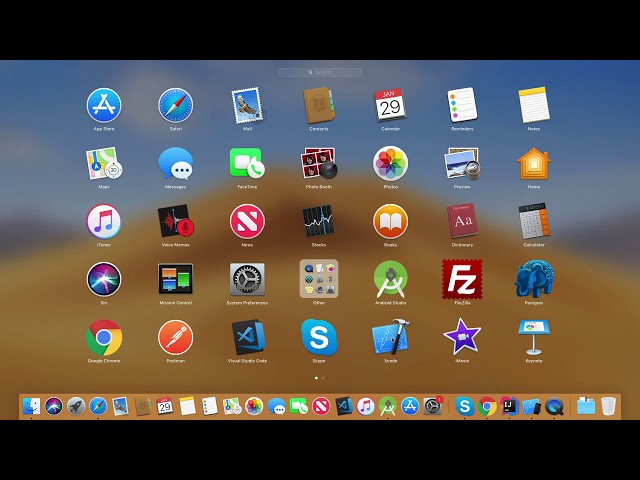The image size is (640, 480).
Task: Open Calendar showing JAN 29 in Launchpad grid
Action: coord(390,105)
